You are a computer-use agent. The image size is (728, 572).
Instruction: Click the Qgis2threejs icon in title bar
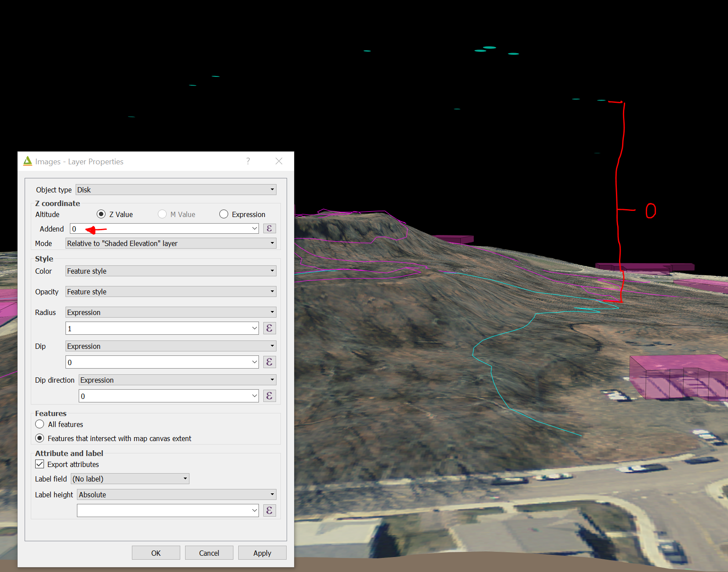[x=28, y=161]
